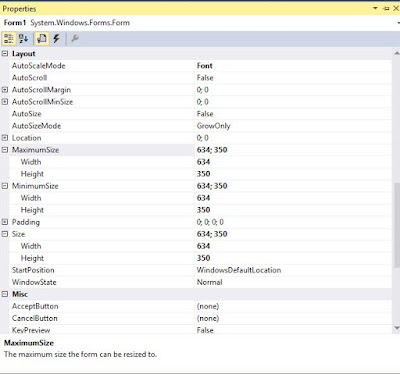Collapse the MinimumSize property
The height and width of the screenshot is (374, 400).
(5, 186)
